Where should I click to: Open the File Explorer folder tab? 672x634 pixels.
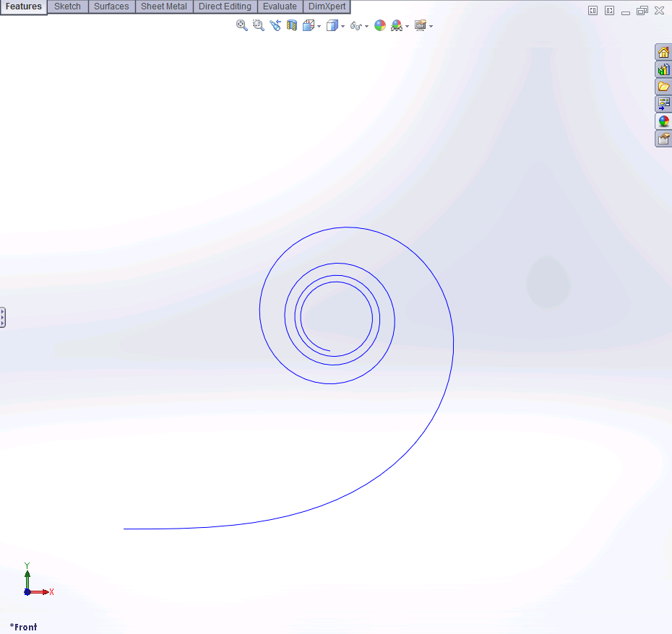point(663,87)
